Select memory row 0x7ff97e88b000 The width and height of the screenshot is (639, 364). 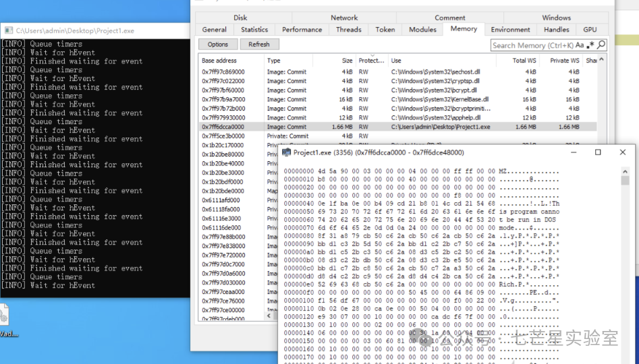[238, 237]
